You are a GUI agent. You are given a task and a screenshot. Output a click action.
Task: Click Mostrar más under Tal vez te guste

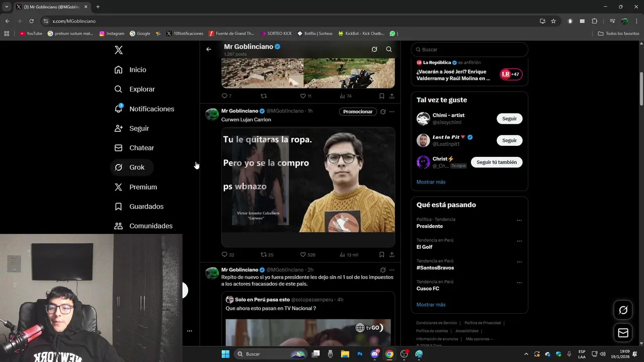click(x=431, y=182)
